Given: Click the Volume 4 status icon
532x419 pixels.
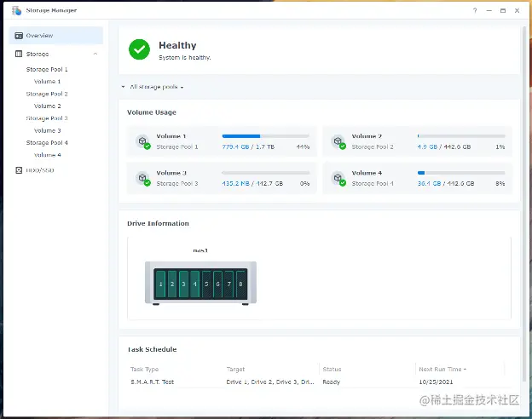Looking at the screenshot, I should 338,178.
